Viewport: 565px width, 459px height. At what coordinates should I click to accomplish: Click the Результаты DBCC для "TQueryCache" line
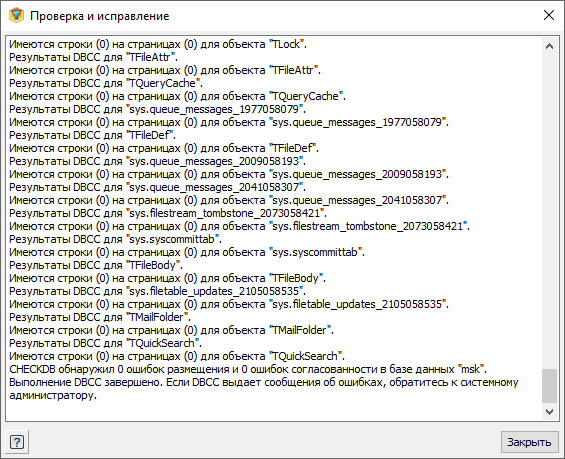tap(106, 83)
